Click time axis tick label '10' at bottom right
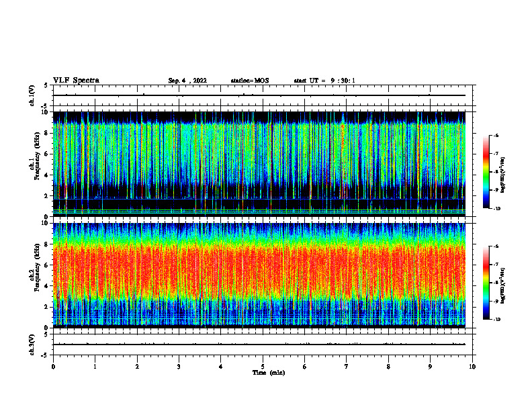The height and width of the screenshot is (411, 532). pyautogui.click(x=472, y=367)
